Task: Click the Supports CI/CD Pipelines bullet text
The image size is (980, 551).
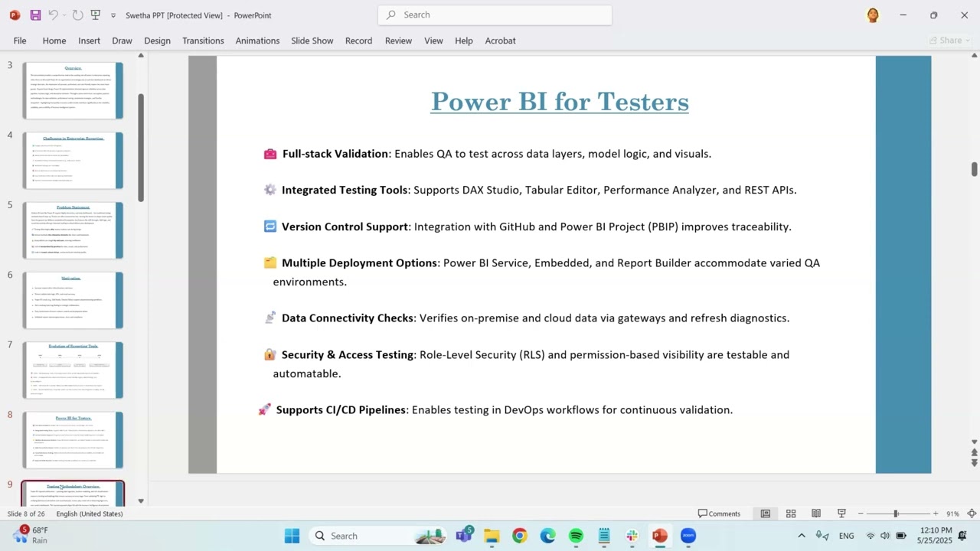Action: (504, 410)
